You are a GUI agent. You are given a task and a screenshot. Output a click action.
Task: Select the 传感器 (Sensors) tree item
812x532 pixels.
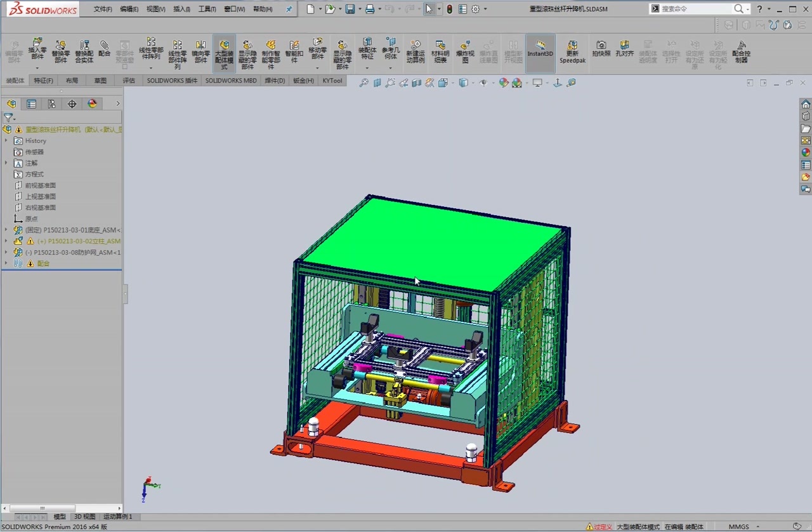34,152
